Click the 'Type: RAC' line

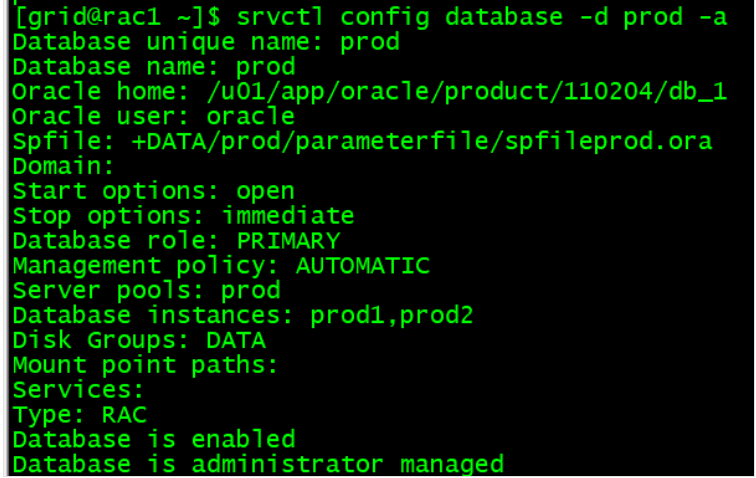pyautogui.click(x=79, y=415)
